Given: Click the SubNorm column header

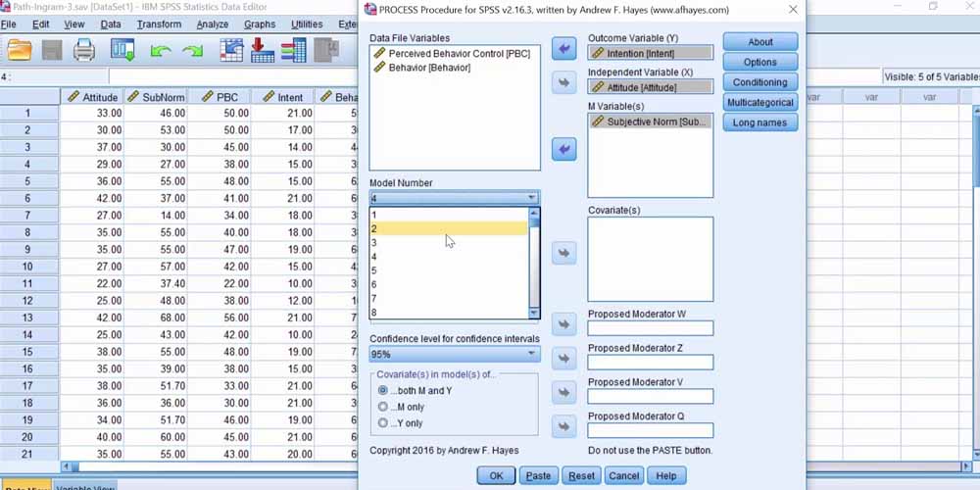Looking at the screenshot, I should pyautogui.click(x=156, y=97).
